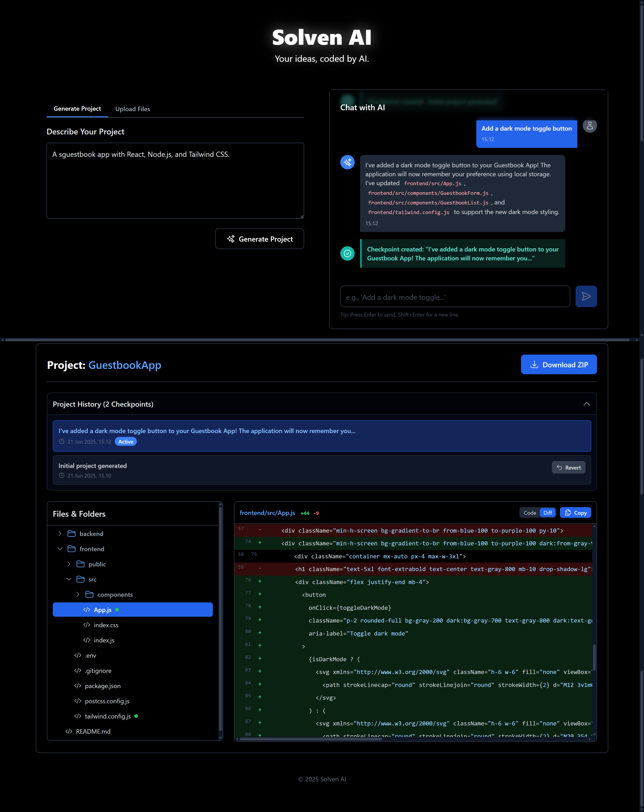
Task: Select the active dark mode checkpoint entry
Action: pos(322,436)
